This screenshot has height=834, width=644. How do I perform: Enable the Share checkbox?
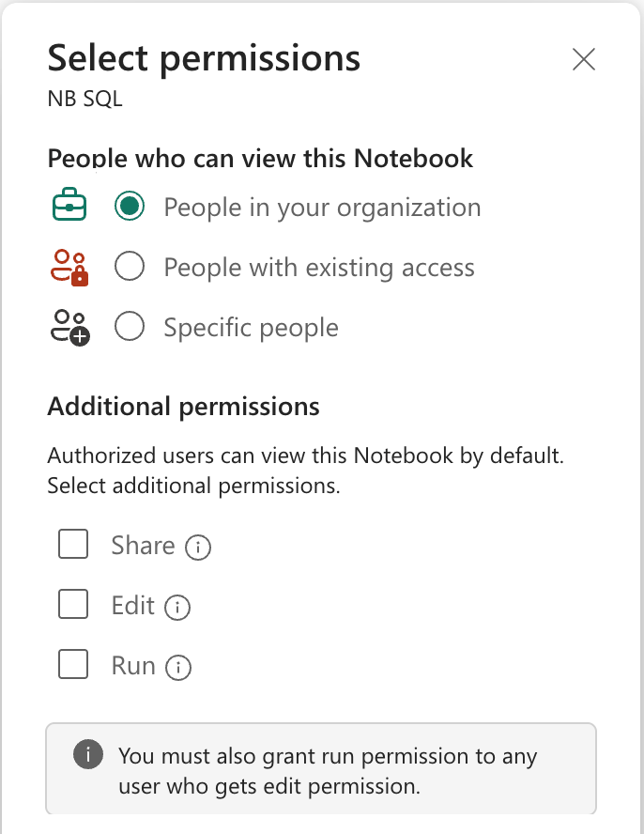(73, 545)
